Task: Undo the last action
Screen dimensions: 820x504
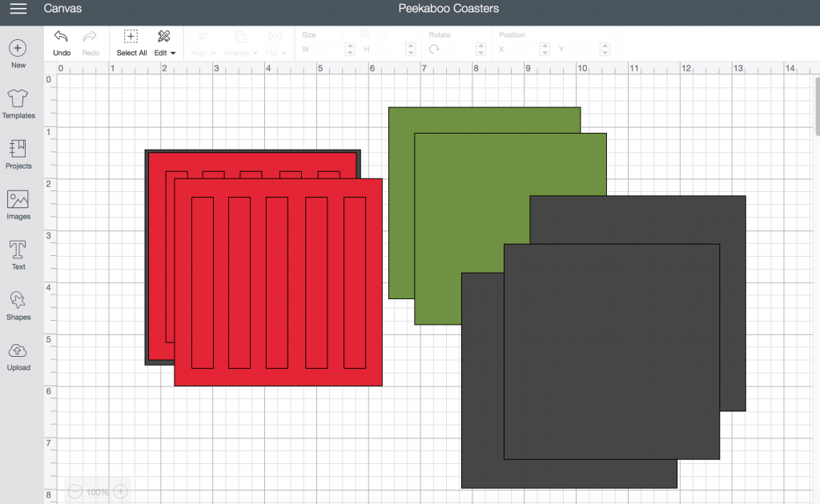Action: (x=62, y=43)
